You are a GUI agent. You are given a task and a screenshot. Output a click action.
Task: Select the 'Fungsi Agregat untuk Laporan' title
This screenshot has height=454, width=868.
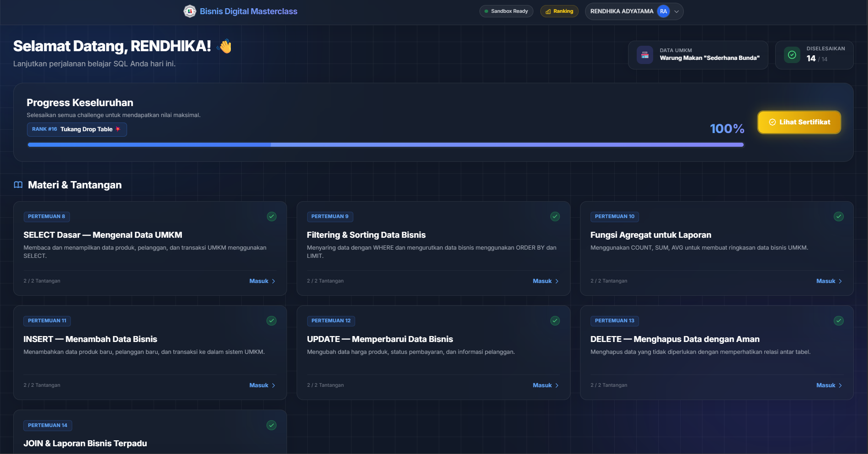click(651, 235)
